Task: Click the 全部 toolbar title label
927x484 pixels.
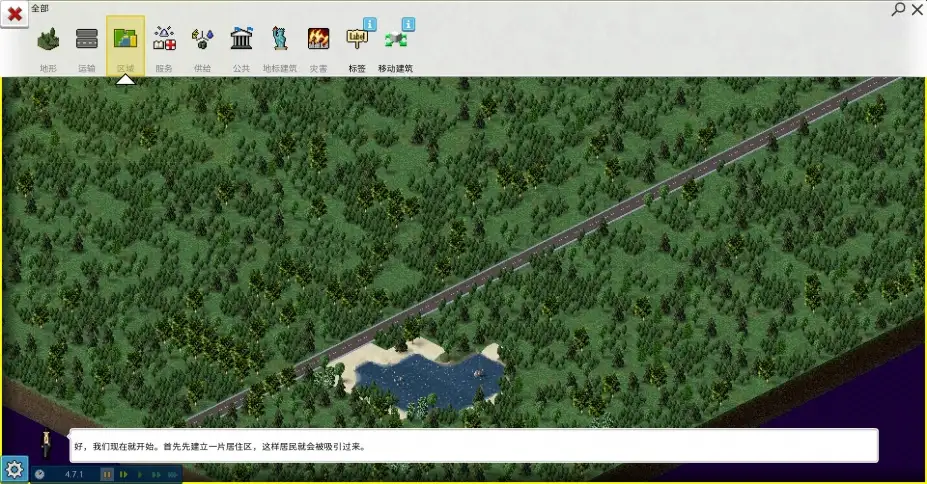Action: coord(40,8)
